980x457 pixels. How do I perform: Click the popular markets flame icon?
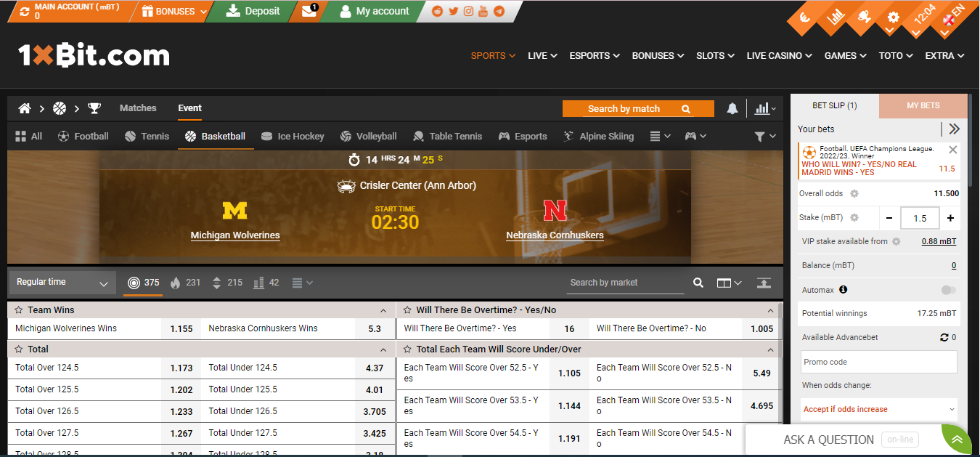pos(174,283)
